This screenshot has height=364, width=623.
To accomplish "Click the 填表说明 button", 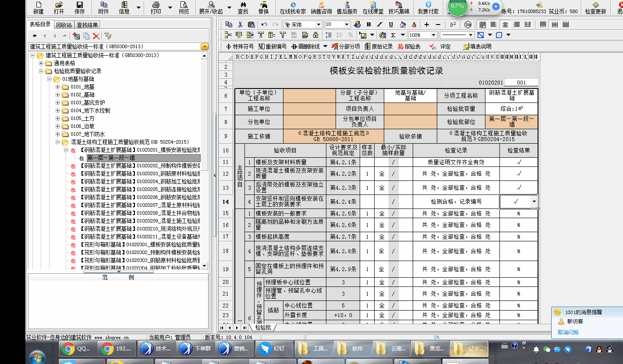I will tap(477, 46).
